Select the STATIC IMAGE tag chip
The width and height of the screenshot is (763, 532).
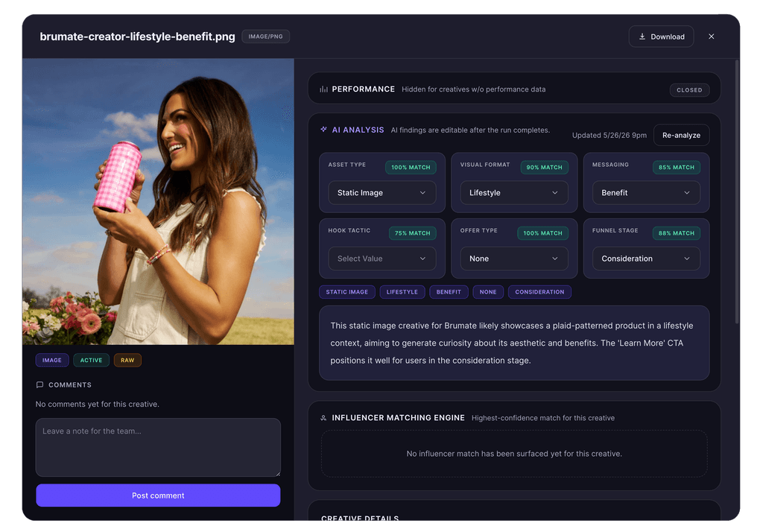pyautogui.click(x=347, y=292)
